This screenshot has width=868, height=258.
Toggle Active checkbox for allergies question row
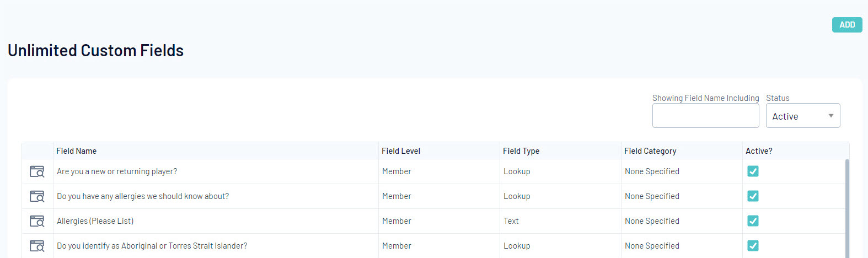click(x=753, y=196)
